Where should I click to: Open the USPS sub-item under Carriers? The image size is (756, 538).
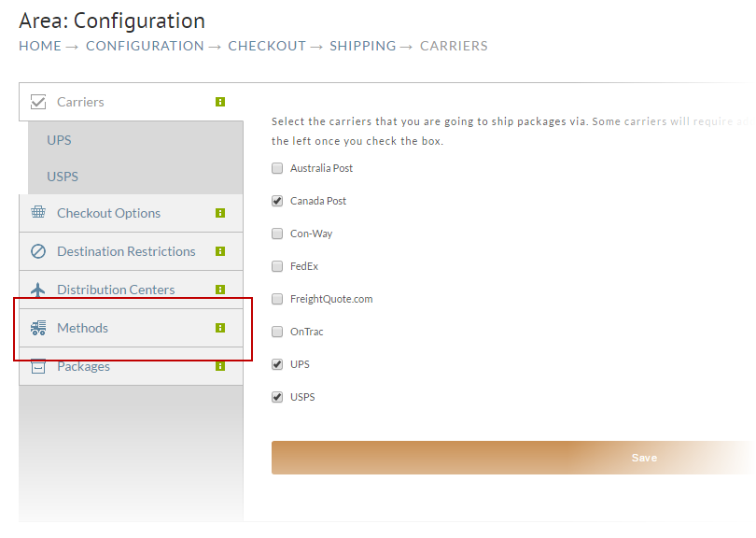tap(135, 177)
